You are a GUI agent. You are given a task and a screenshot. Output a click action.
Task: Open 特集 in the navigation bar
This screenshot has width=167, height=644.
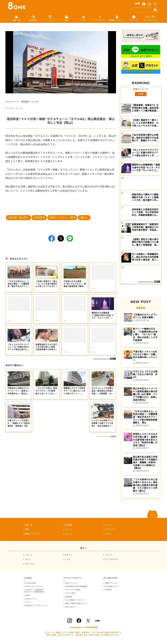[x=66, y=18]
